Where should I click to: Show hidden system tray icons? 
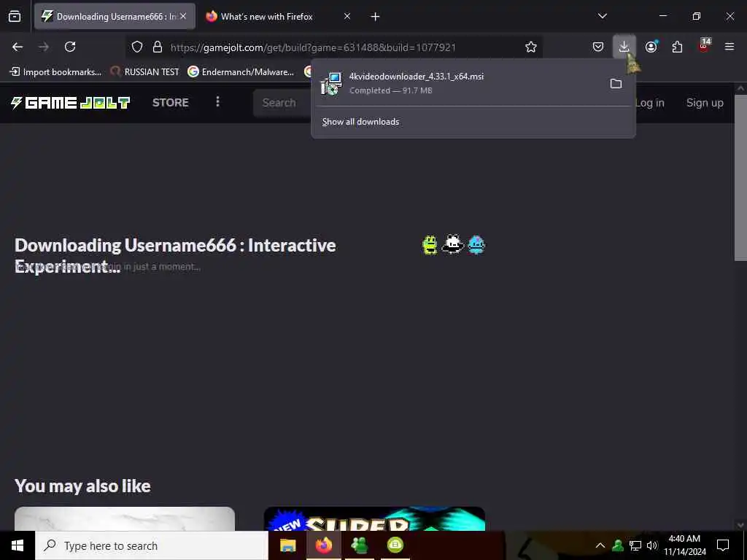(x=600, y=545)
